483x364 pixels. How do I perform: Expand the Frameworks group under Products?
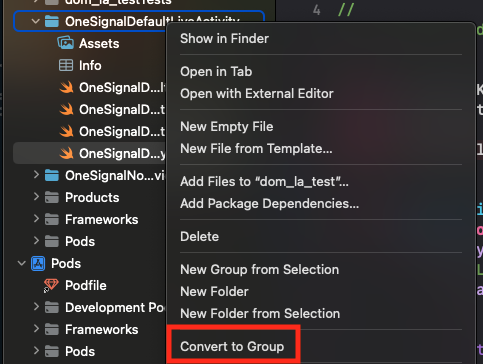(x=36, y=219)
